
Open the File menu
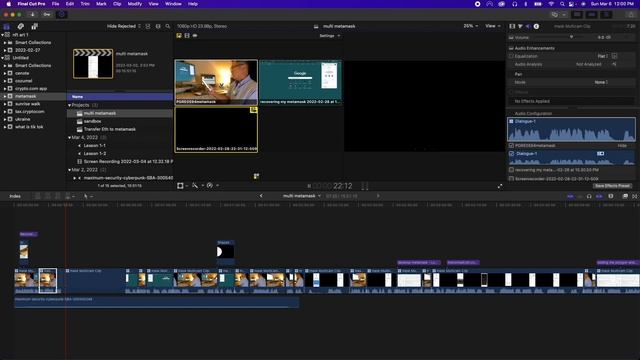coord(56,4)
